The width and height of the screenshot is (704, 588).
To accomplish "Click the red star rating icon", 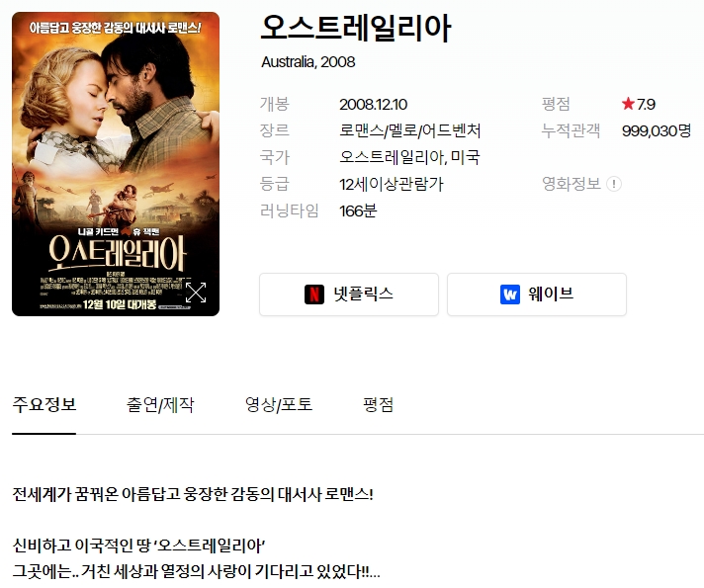I will (x=628, y=104).
